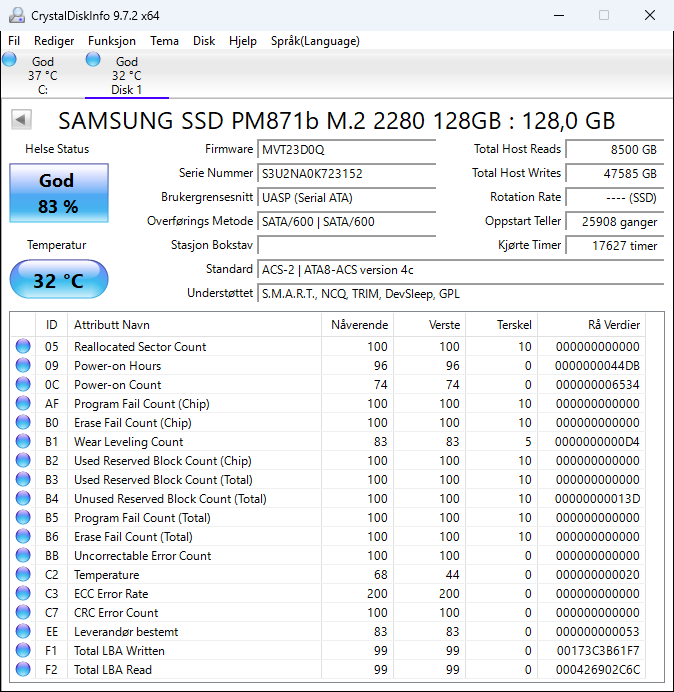
Task: Click status orb for Erase Fail Count (Total)
Action: pos(23,536)
